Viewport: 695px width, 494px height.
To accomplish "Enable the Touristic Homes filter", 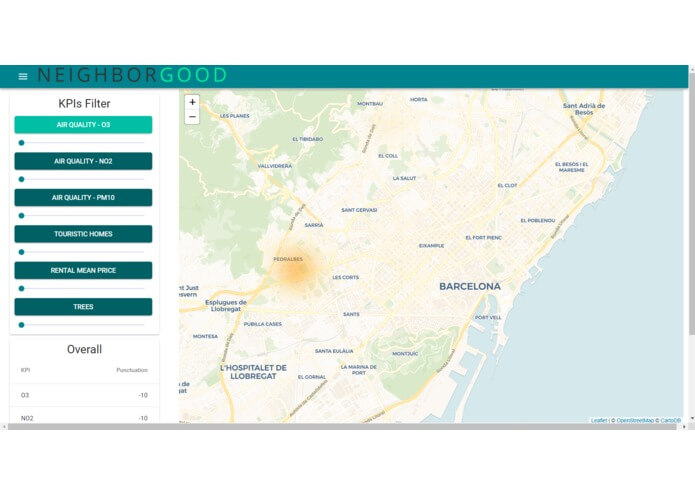I will (x=83, y=234).
